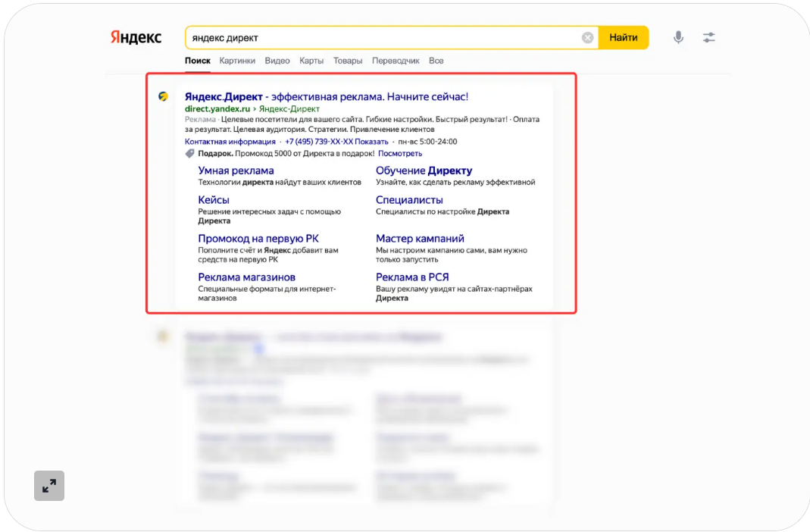Click the promo gift tag icon
Screen dimensions: 810x532
tap(189, 153)
